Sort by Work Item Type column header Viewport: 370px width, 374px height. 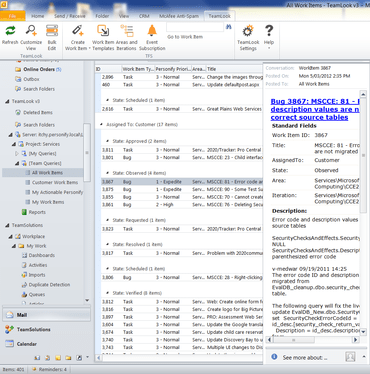[x=138, y=69]
